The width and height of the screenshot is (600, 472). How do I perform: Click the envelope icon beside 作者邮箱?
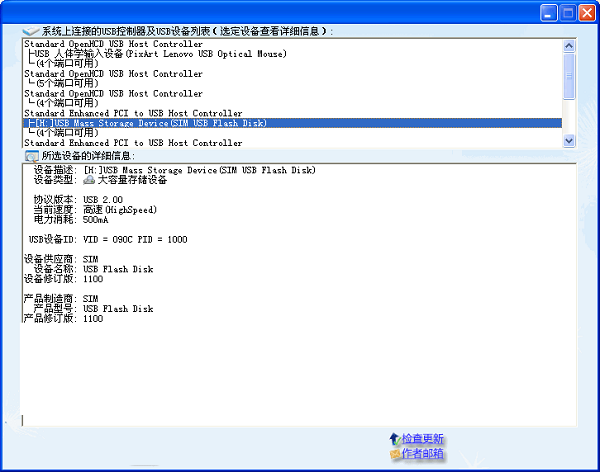(395, 454)
